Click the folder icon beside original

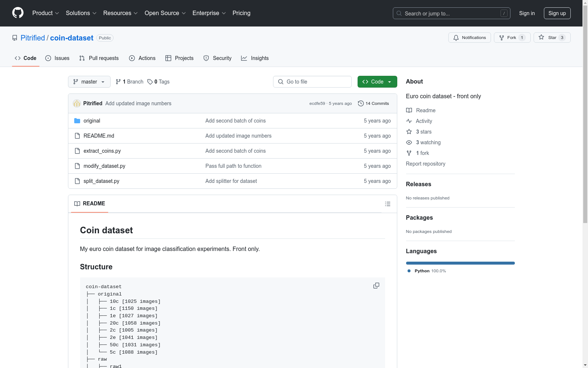77,121
